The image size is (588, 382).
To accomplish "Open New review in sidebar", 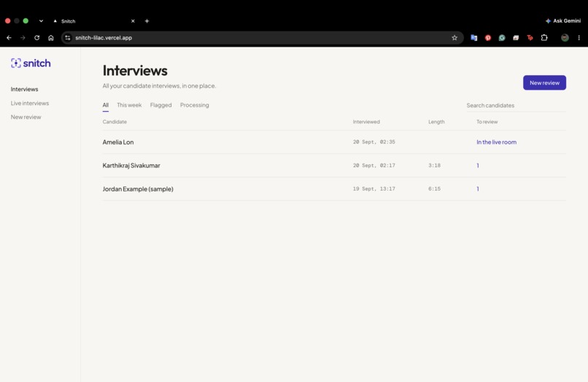I will coord(26,117).
